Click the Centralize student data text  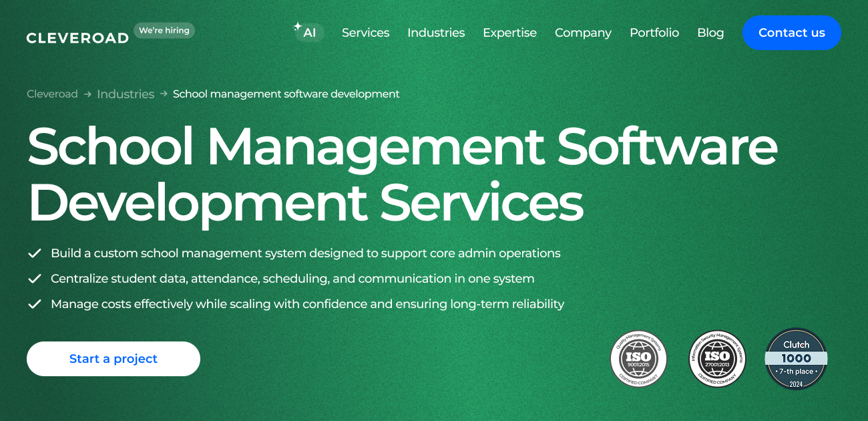[292, 279]
